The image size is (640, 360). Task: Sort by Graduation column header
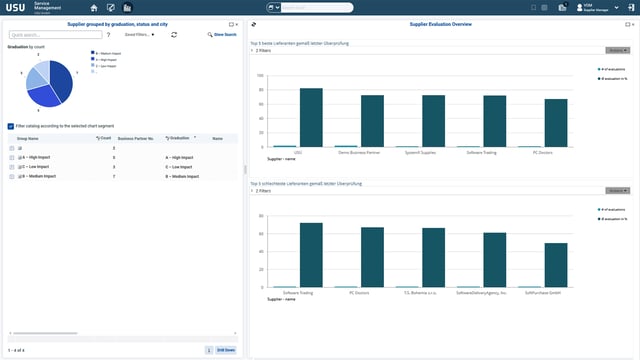coord(178,138)
